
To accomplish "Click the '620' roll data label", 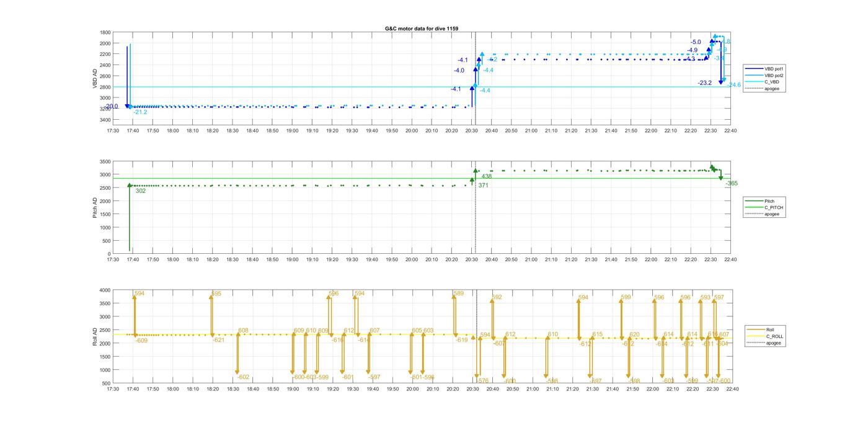I will (x=634, y=334).
